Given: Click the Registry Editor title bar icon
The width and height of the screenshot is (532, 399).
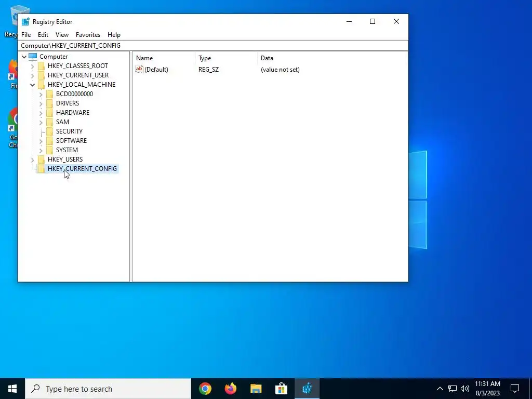Looking at the screenshot, I should point(25,22).
